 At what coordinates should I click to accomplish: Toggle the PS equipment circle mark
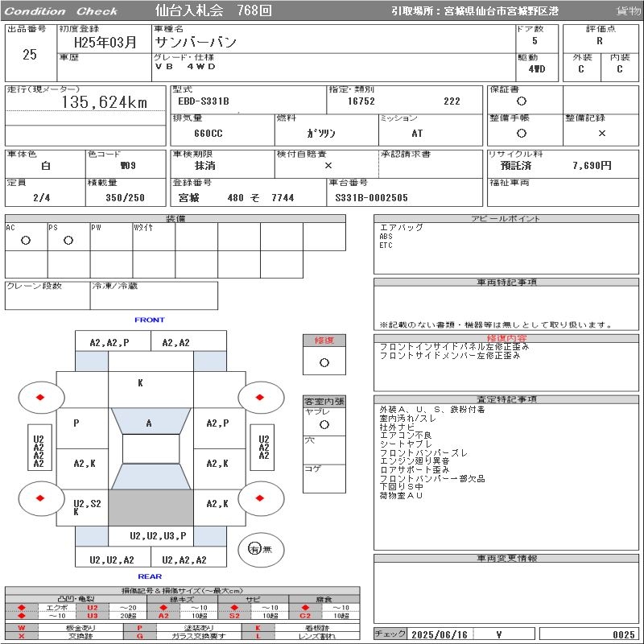click(68, 241)
